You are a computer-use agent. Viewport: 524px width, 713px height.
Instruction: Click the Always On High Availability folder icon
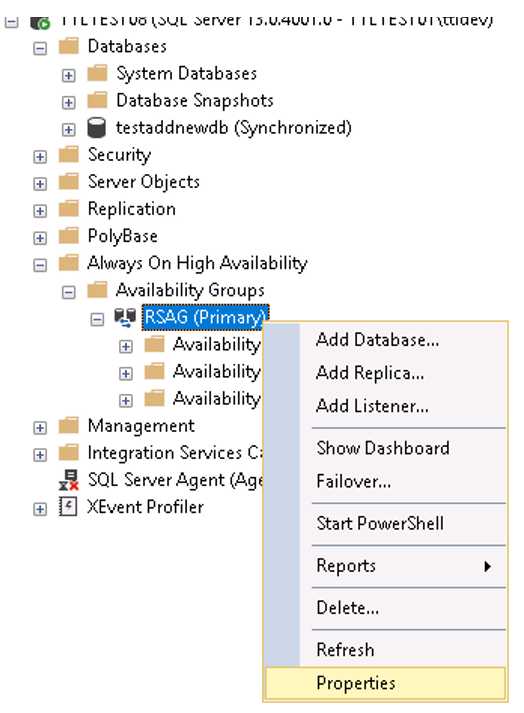point(69,263)
